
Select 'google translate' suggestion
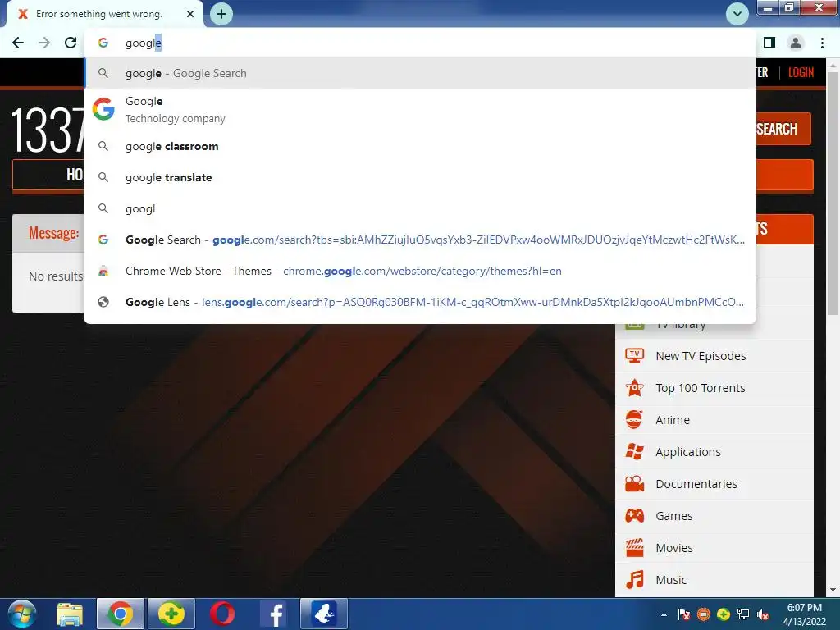[x=420, y=177]
